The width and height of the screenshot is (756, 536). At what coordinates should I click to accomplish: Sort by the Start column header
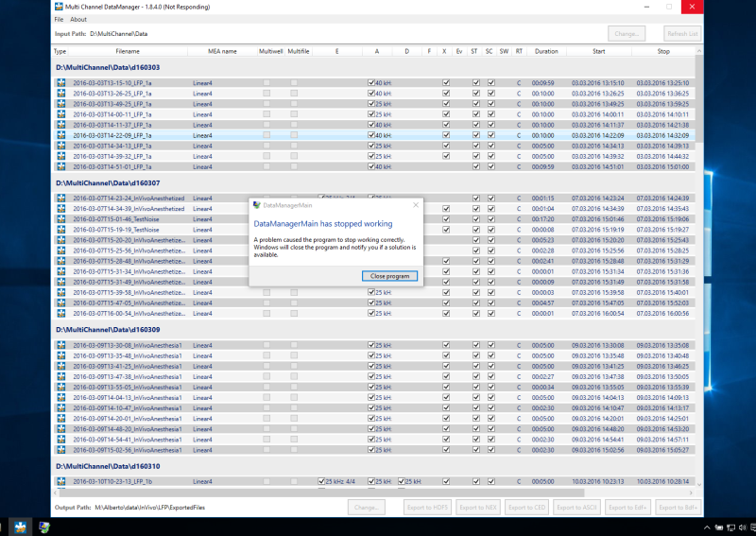tap(599, 51)
